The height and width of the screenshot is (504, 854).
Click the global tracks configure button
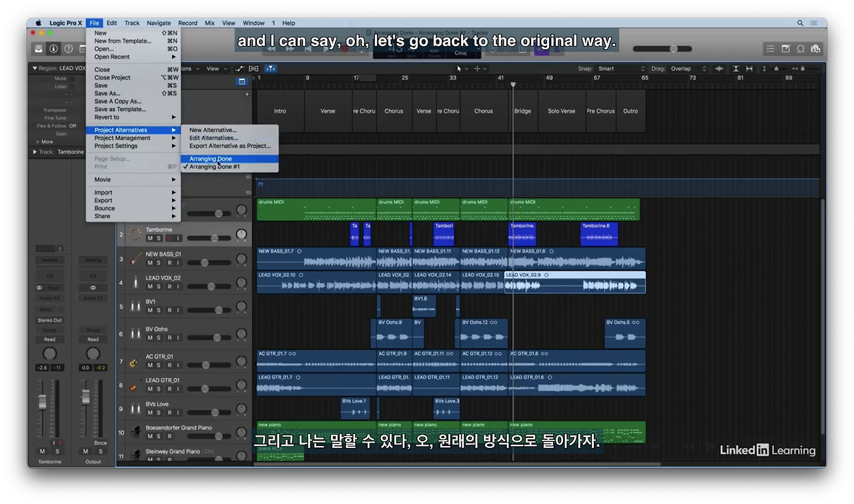(x=242, y=81)
